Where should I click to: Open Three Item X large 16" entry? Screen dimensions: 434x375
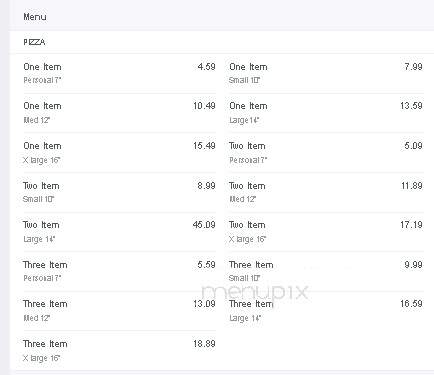[119, 351]
